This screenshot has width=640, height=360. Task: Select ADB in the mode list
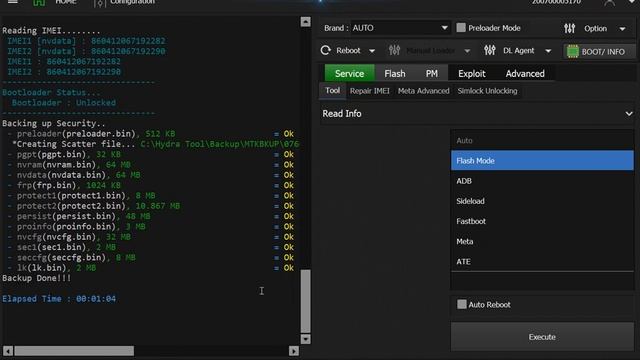point(542,181)
